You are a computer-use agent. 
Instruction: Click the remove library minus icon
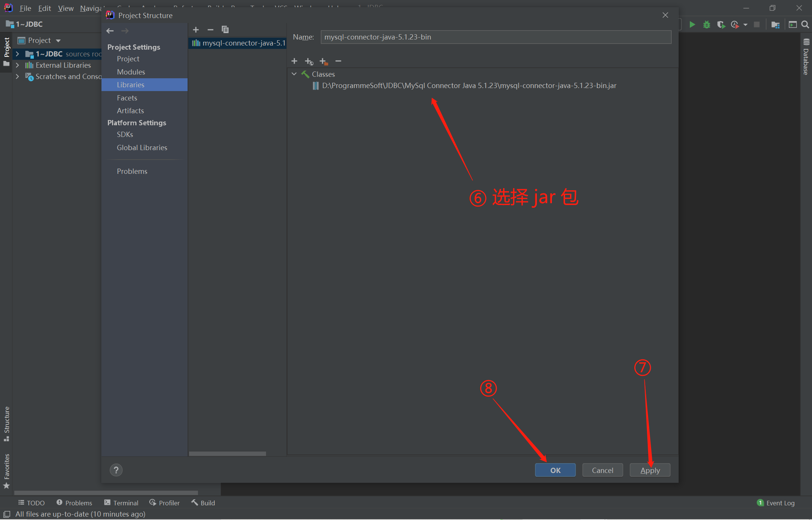[211, 30]
